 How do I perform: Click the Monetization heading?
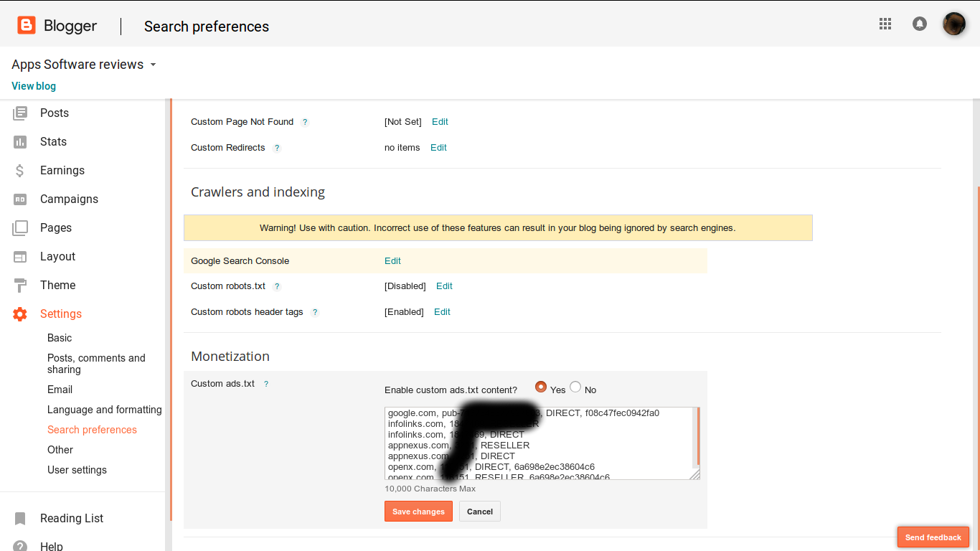(230, 357)
